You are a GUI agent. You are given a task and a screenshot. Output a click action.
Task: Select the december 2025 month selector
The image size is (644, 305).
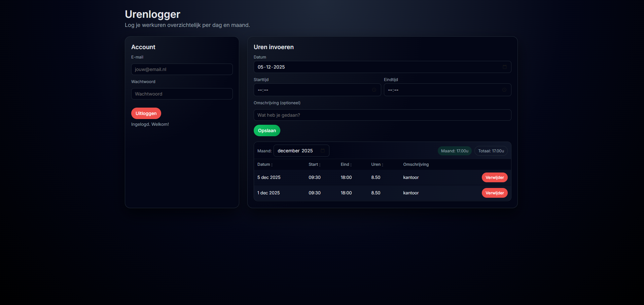[x=296, y=151]
